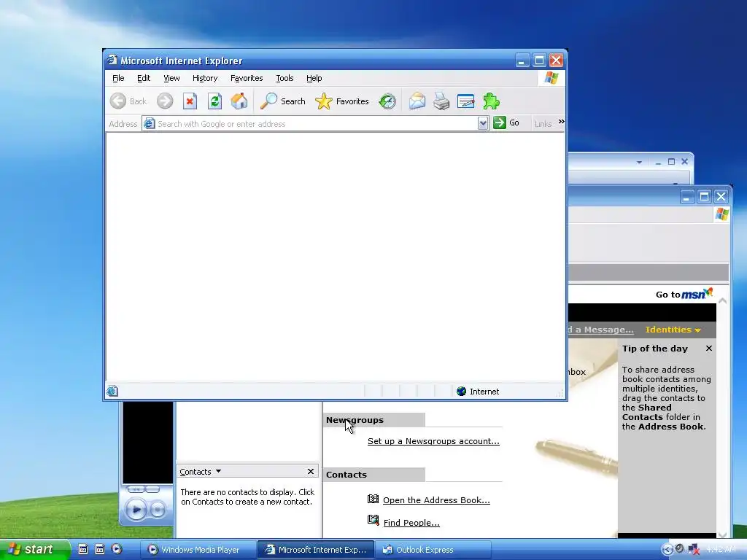The height and width of the screenshot is (560, 747).
Task: Open the History clock icon in toolbar
Action: click(x=387, y=101)
